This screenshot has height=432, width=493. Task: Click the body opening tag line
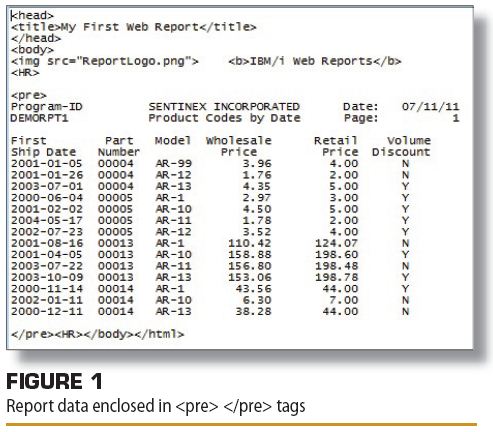[x=32, y=50]
